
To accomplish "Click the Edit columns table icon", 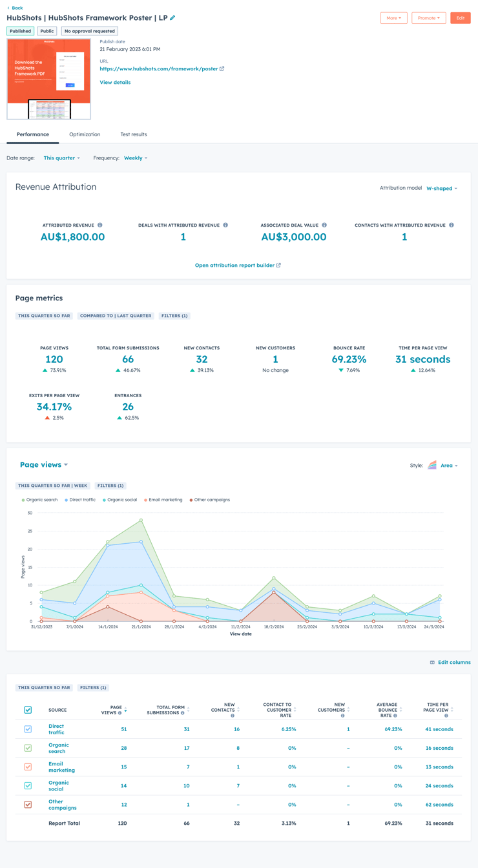I will 432,663.
